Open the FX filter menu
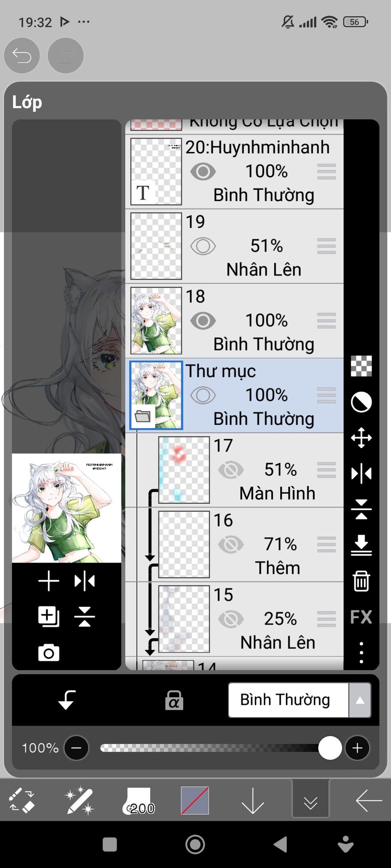The height and width of the screenshot is (868, 391). [x=361, y=617]
